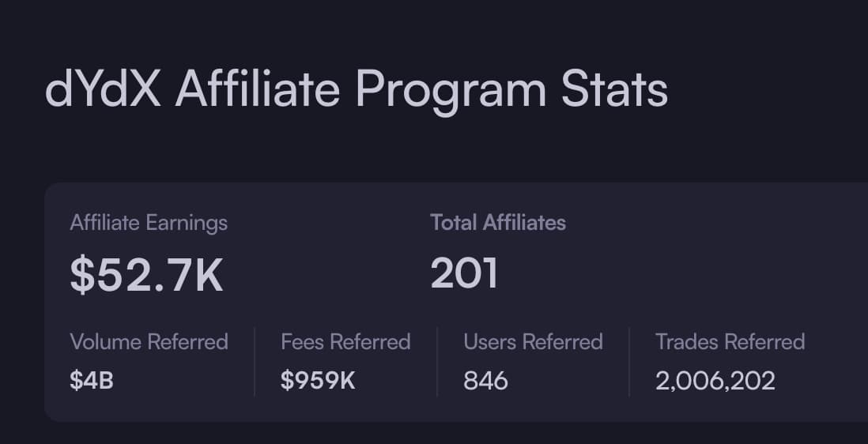Select the Trades Referred label
The height and width of the screenshot is (444, 868).
point(730,341)
